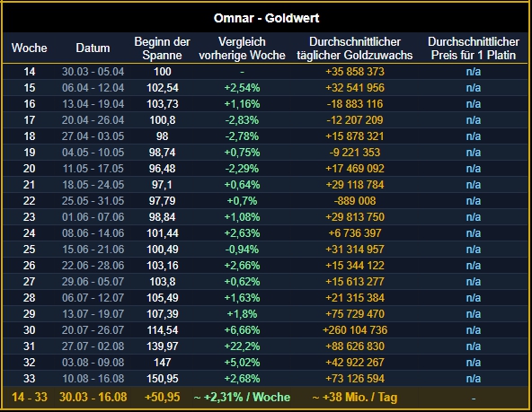
Task: Click the +260 104 736 value
Action: 355,330
